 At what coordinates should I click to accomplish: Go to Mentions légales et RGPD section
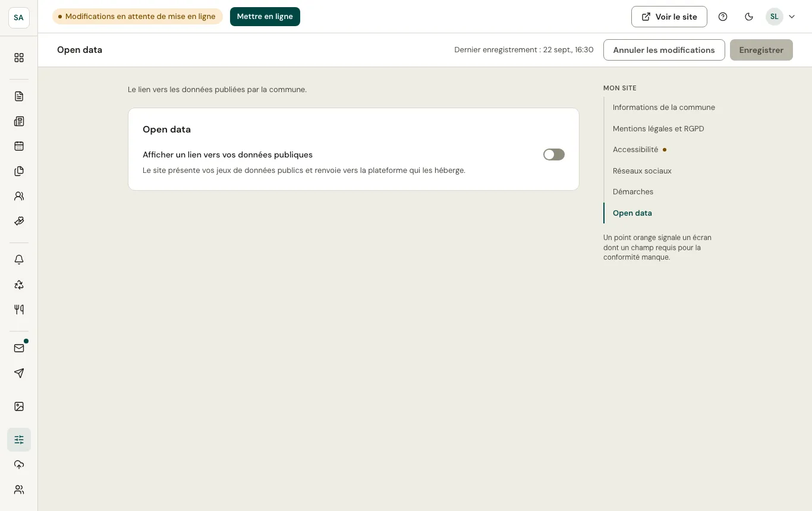[x=659, y=129]
